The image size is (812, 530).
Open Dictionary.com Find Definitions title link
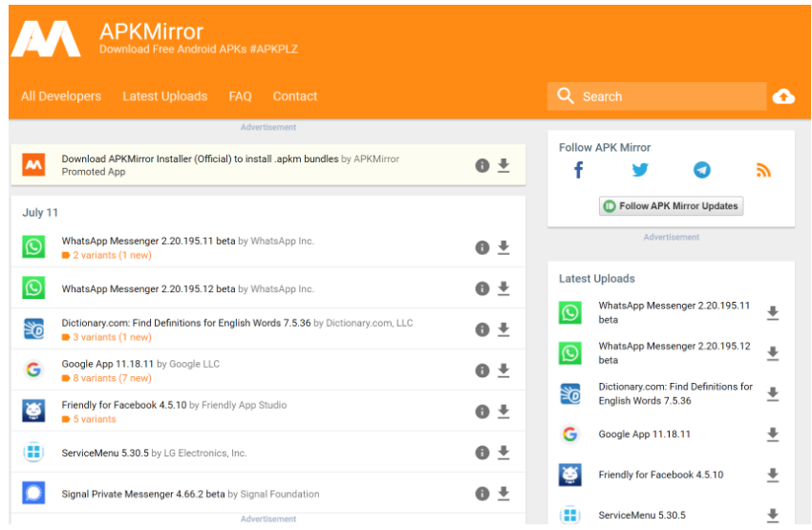[x=186, y=323]
